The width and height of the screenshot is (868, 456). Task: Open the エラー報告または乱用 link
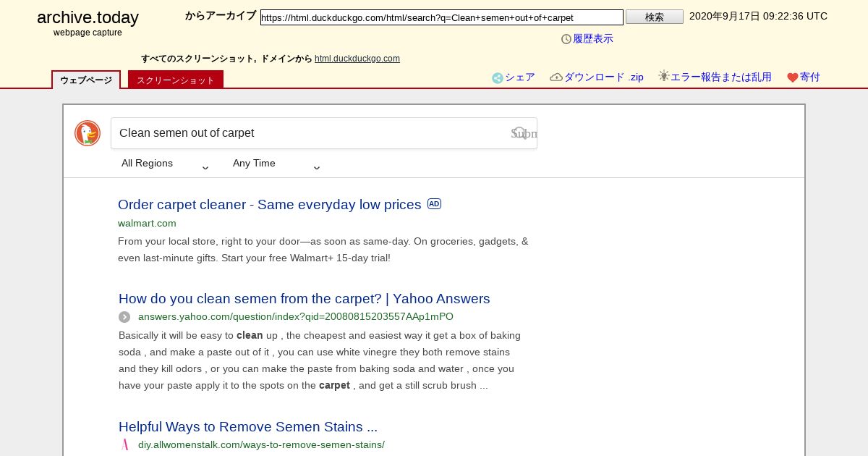721,77
